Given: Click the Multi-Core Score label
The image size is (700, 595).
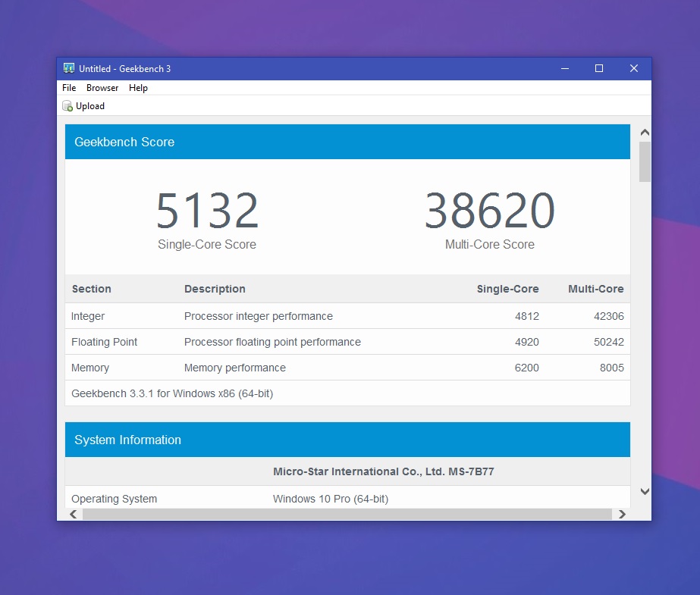Looking at the screenshot, I should click(x=490, y=244).
